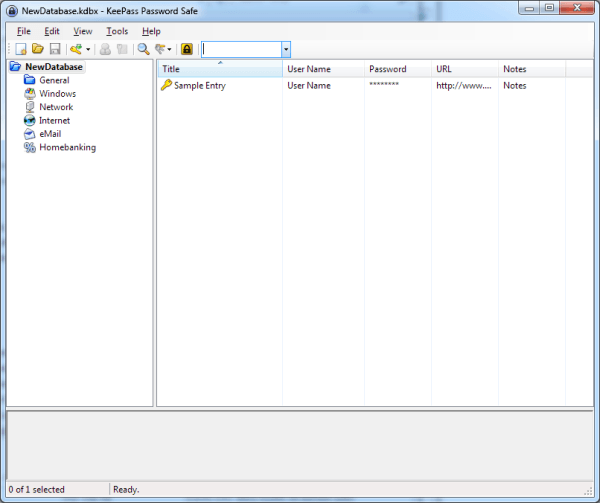
Task: Open the Edit menu
Action: point(52,31)
